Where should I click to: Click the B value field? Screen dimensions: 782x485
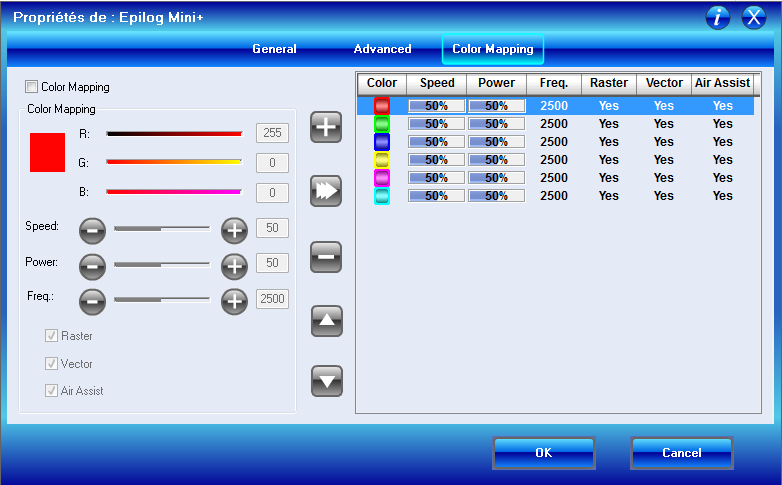[x=272, y=193]
